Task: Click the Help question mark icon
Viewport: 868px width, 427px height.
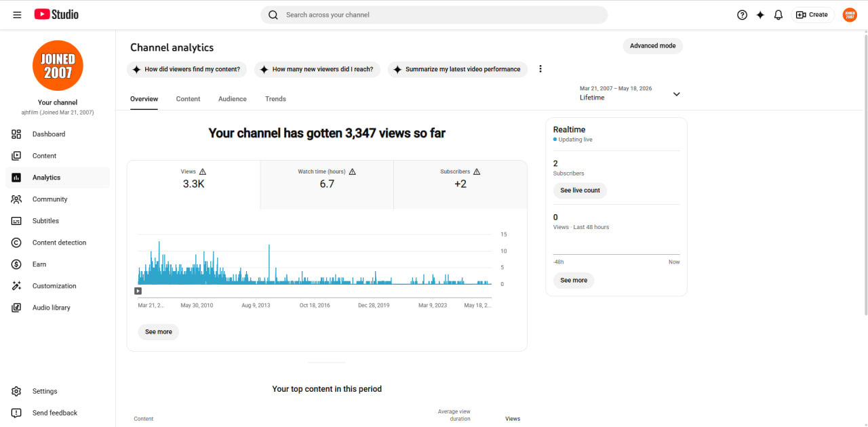Action: click(x=742, y=15)
